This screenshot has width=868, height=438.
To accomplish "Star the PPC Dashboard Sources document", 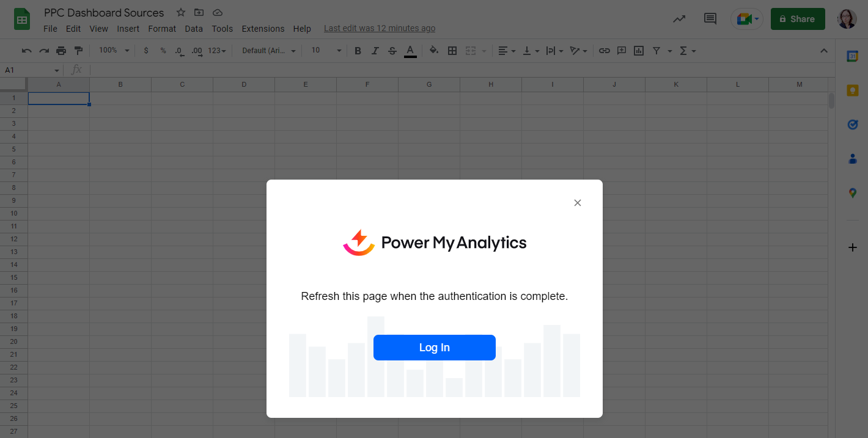I will tap(181, 13).
